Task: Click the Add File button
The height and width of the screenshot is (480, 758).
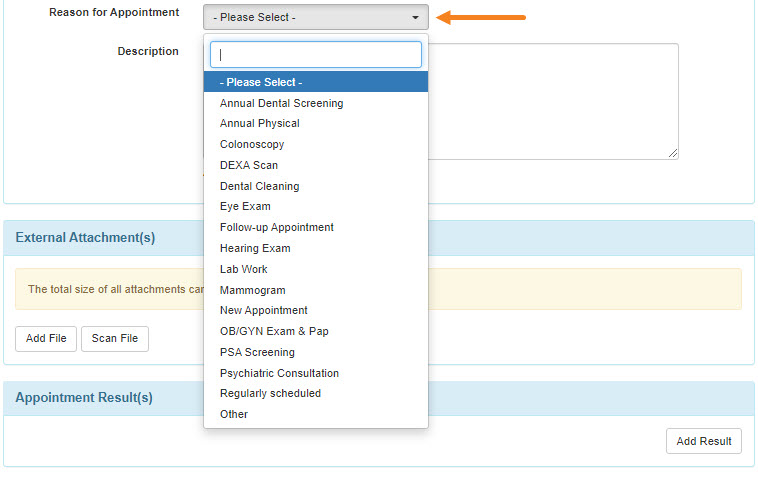Action: [x=46, y=339]
